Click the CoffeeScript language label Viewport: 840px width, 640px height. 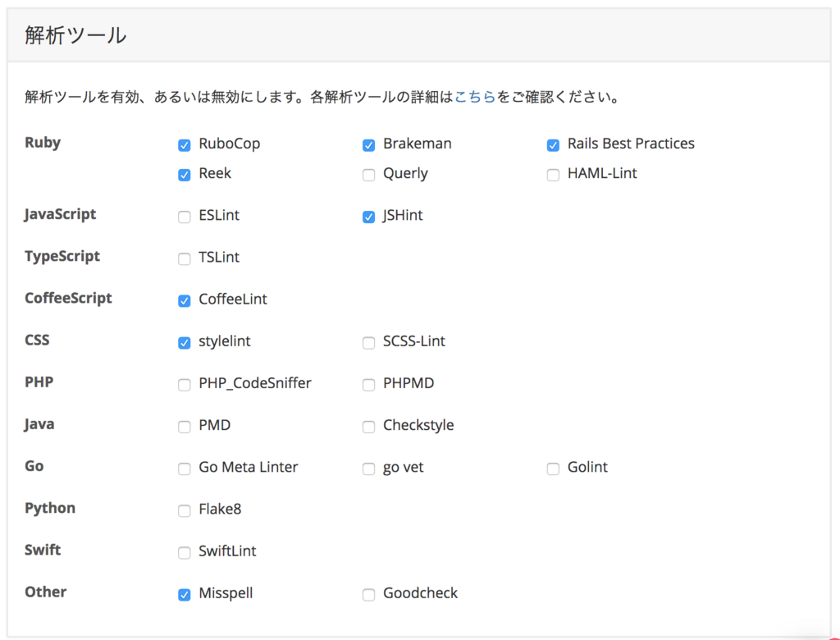pyautogui.click(x=69, y=298)
